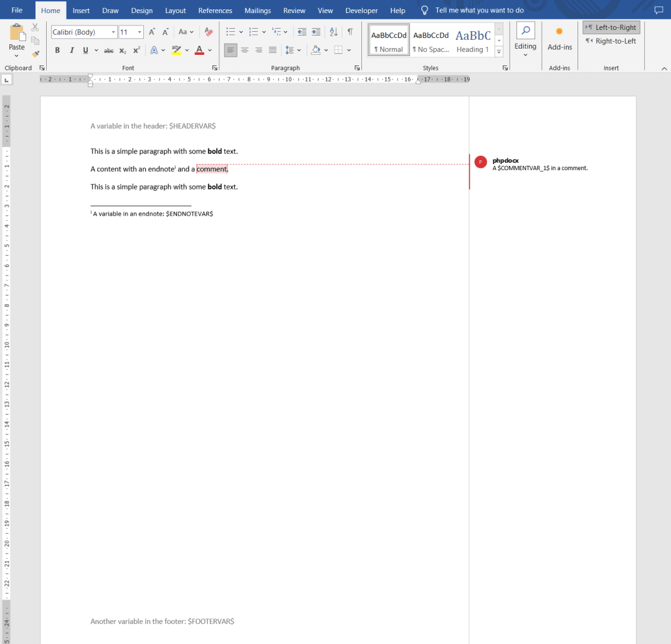Click the Numbering list icon
This screenshot has width=671, height=644.
pos(254,32)
